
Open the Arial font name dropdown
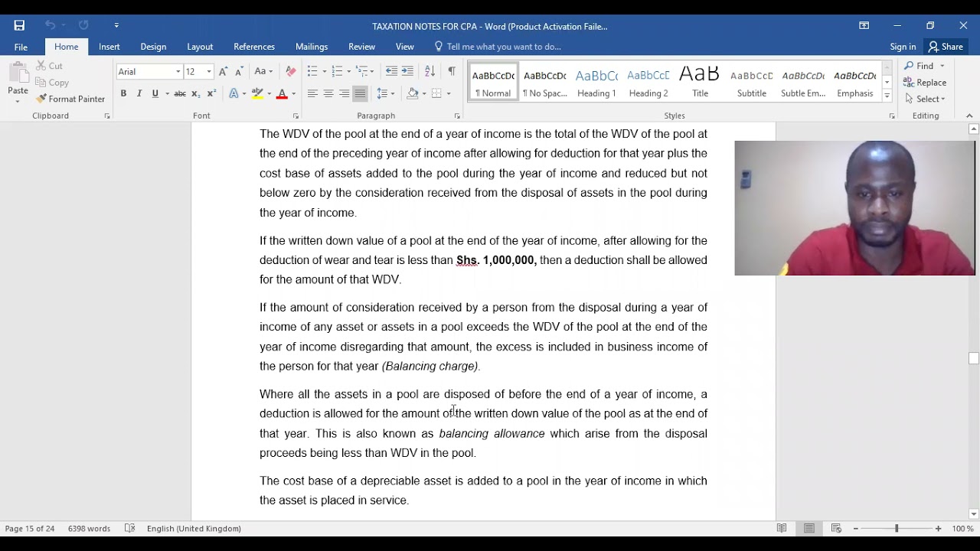[x=178, y=72]
